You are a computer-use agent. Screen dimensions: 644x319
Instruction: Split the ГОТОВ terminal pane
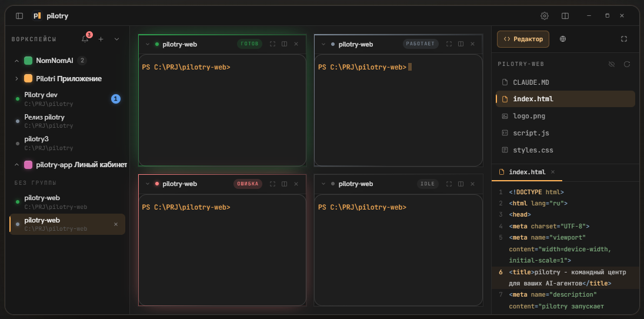coord(284,44)
